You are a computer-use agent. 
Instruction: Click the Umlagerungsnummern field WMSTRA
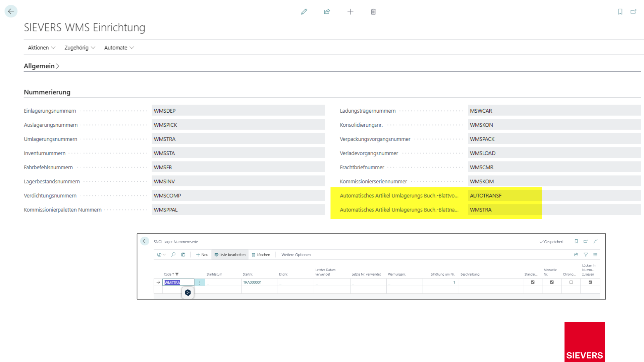point(238,139)
